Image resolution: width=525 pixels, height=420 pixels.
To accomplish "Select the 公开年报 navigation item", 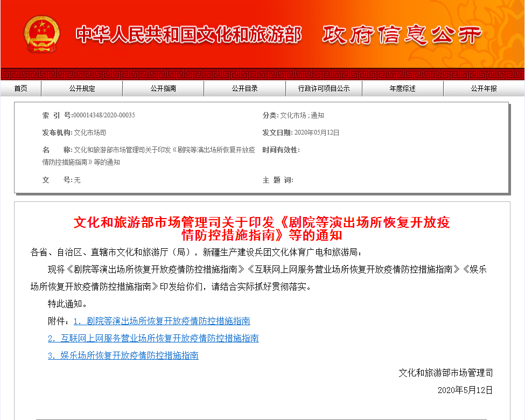I will pos(484,89).
